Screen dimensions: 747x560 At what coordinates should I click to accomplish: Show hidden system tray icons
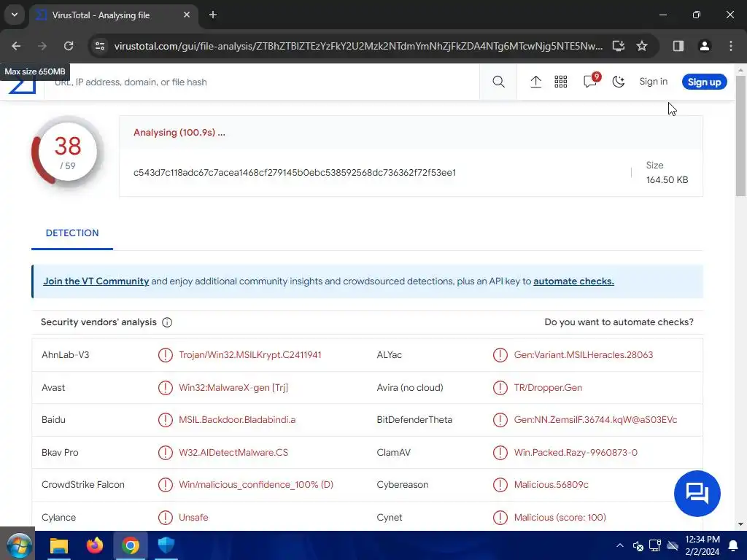(620, 545)
